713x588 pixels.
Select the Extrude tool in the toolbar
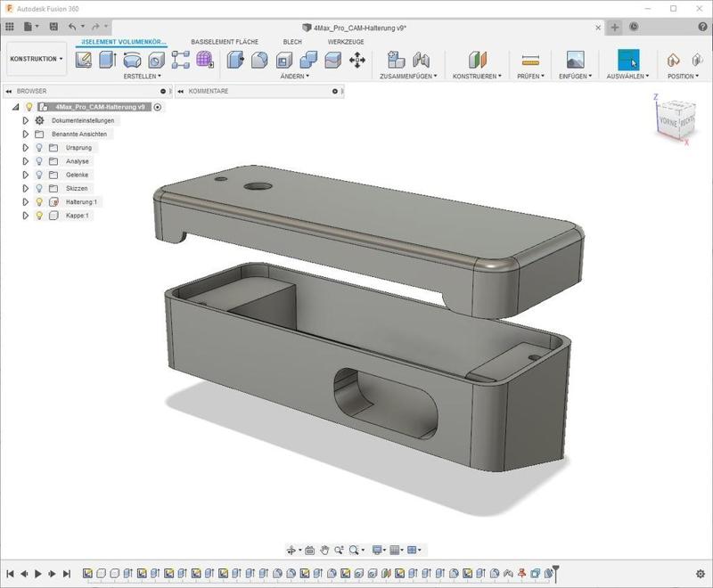pyautogui.click(x=108, y=60)
